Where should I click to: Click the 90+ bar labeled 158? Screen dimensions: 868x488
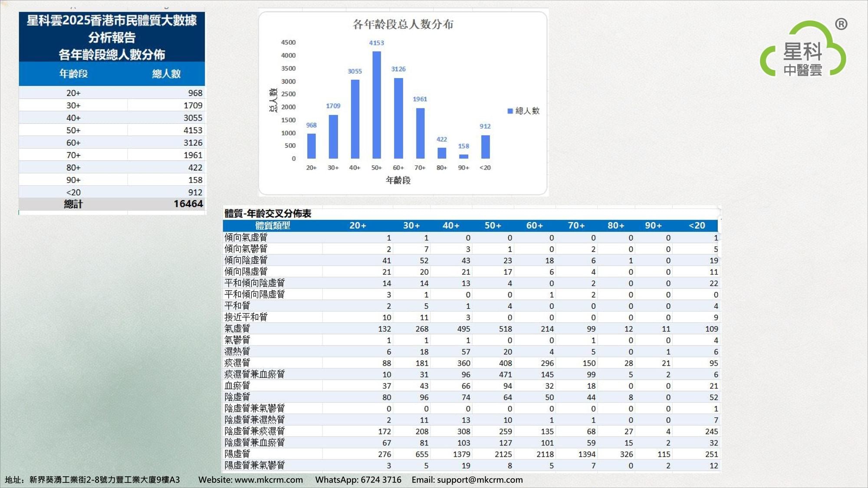pyautogui.click(x=464, y=156)
